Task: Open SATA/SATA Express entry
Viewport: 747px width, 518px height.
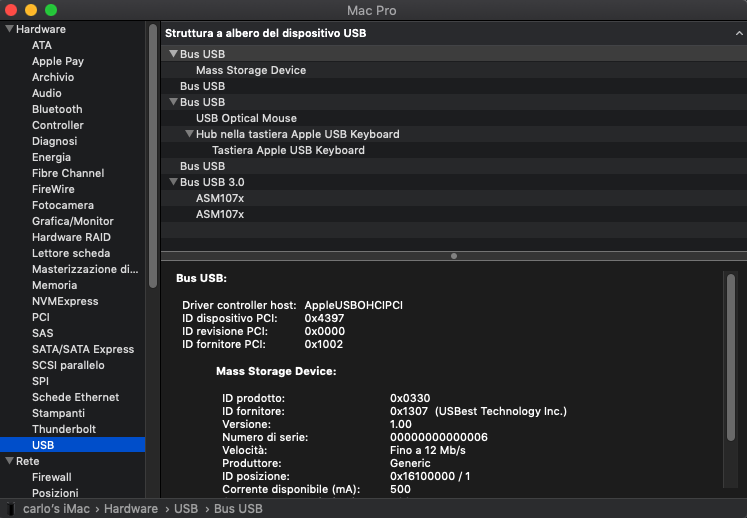Action: (x=83, y=349)
